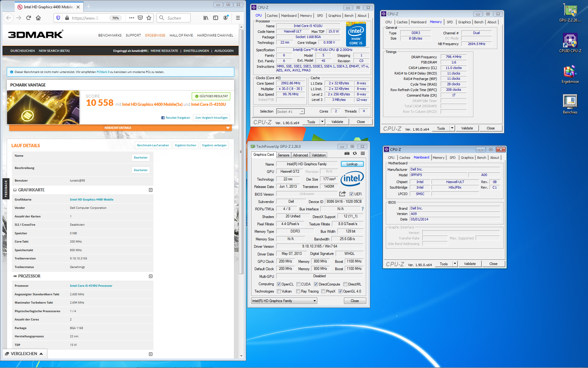Open GPU-Z hamburger menu icon
This screenshot has height=368, width=588.
point(363,153)
